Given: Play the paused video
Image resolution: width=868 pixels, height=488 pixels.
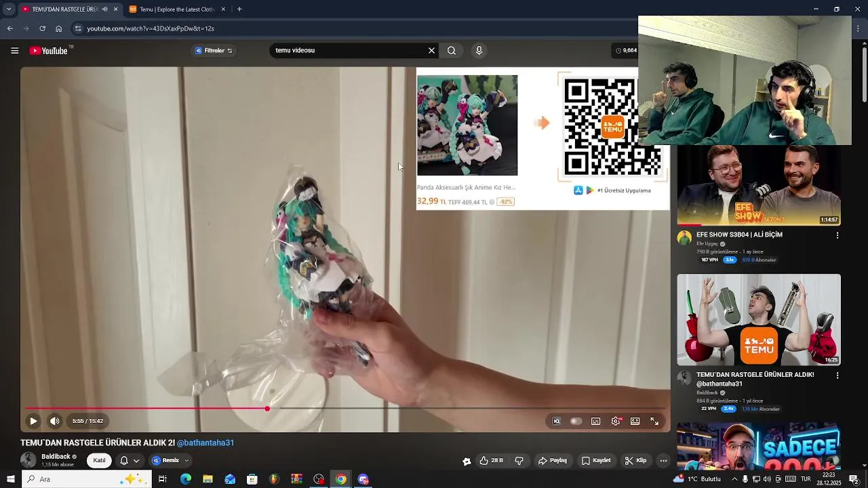Looking at the screenshot, I should [33, 421].
